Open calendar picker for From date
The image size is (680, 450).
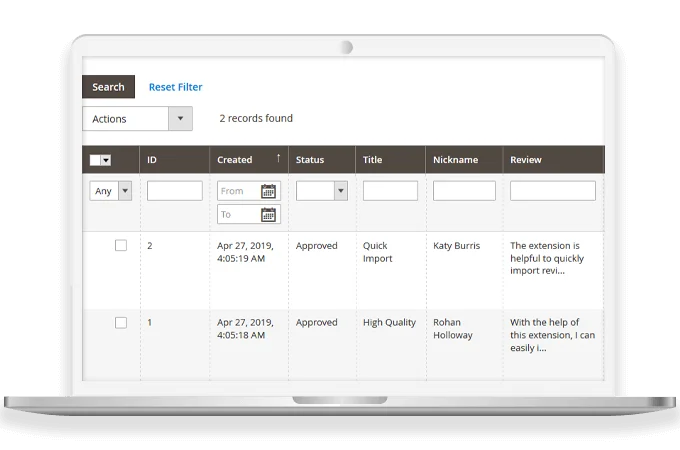pos(268,191)
